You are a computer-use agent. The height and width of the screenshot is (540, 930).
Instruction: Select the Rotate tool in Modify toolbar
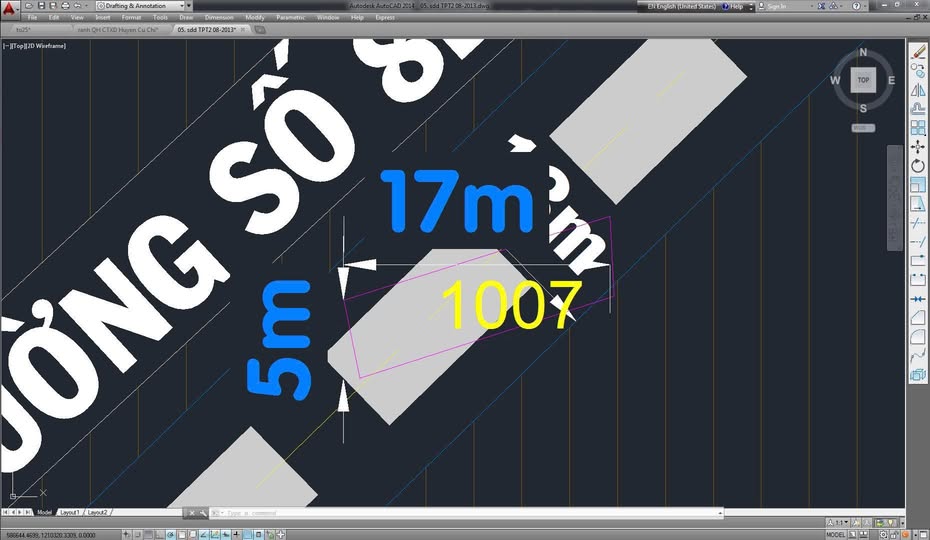pos(918,166)
